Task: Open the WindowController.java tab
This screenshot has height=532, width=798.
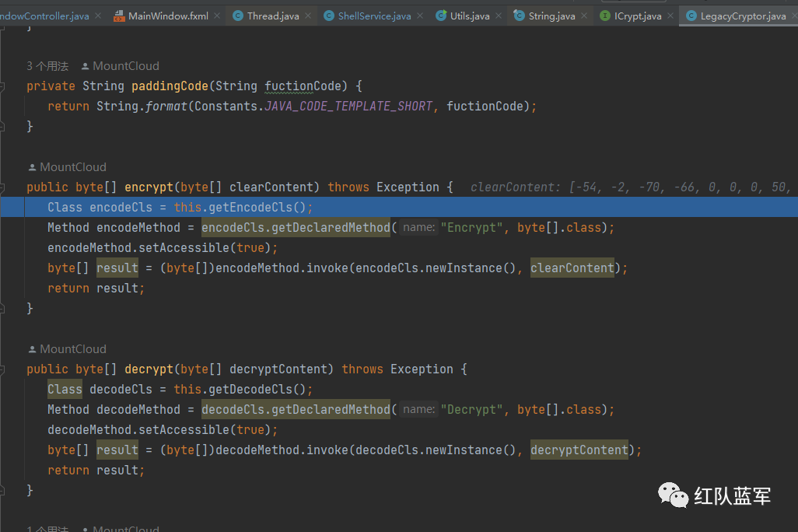Action: pyautogui.click(x=44, y=16)
